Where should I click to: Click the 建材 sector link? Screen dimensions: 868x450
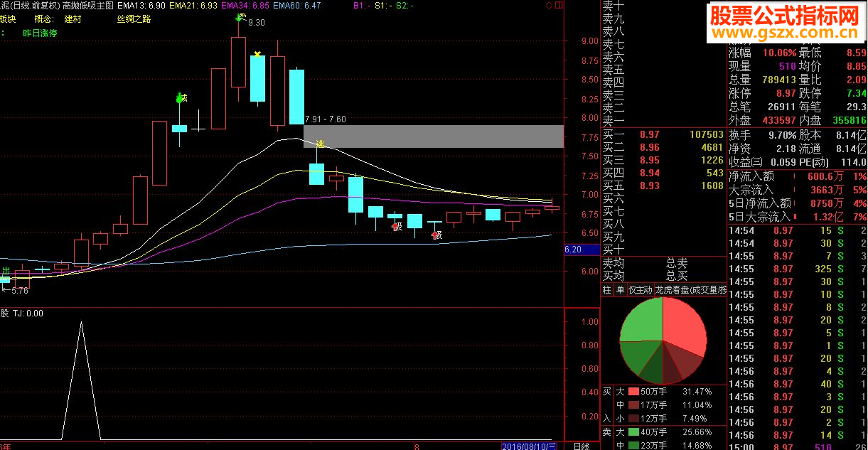73,19
